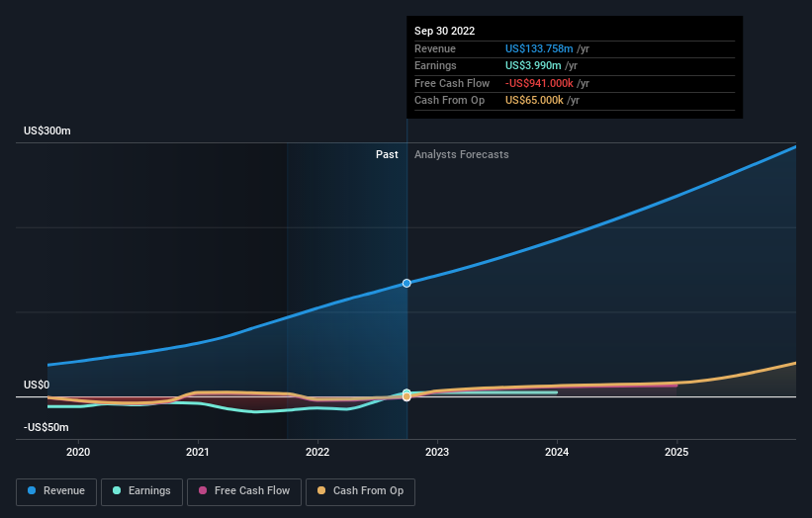Click the tooltip Earnings value US$3.990m
Viewport: 812px width, 518px height.
pyautogui.click(x=533, y=65)
